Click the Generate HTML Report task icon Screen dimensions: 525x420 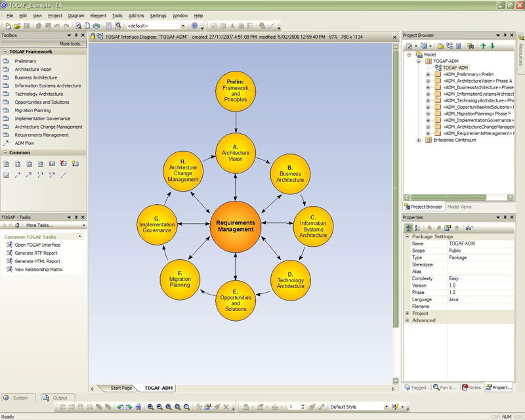tap(10, 261)
